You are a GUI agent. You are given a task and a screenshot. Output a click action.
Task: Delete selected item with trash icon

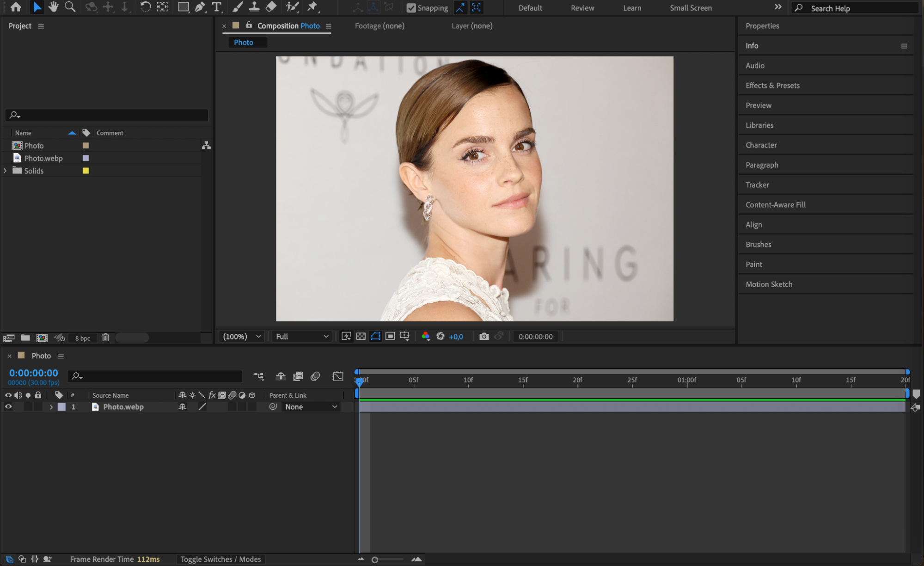[105, 338]
